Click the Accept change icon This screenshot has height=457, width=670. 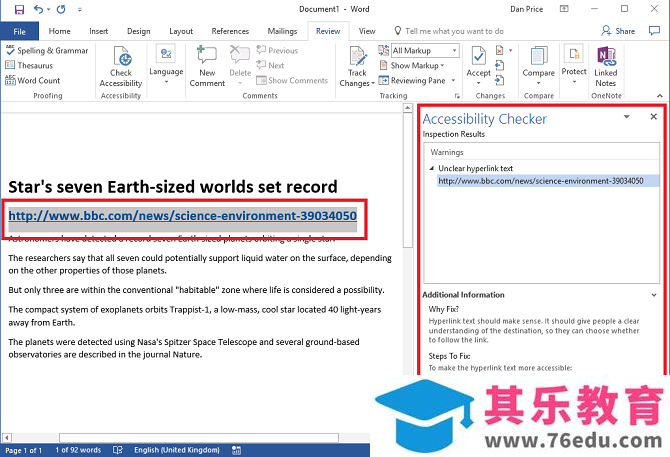(x=479, y=56)
